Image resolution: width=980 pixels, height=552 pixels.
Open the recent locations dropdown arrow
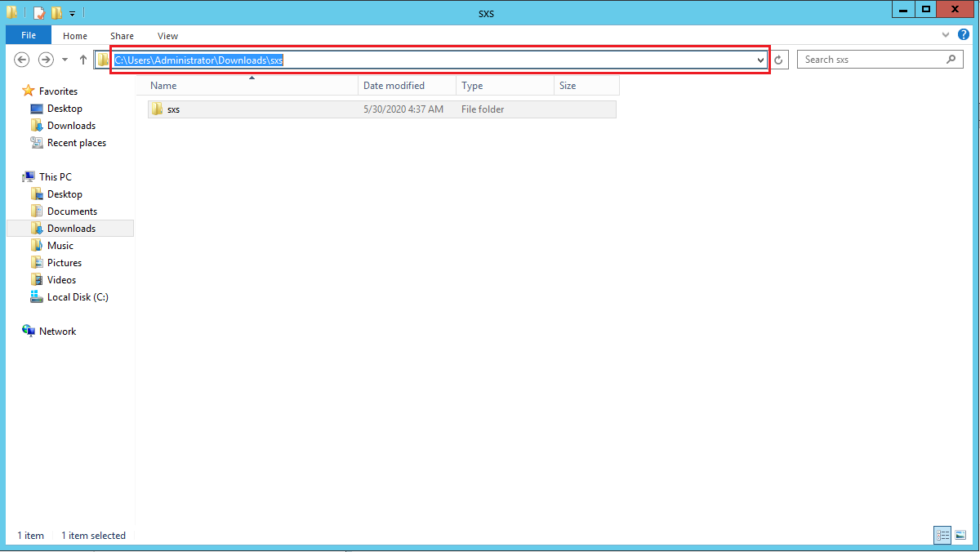point(64,60)
